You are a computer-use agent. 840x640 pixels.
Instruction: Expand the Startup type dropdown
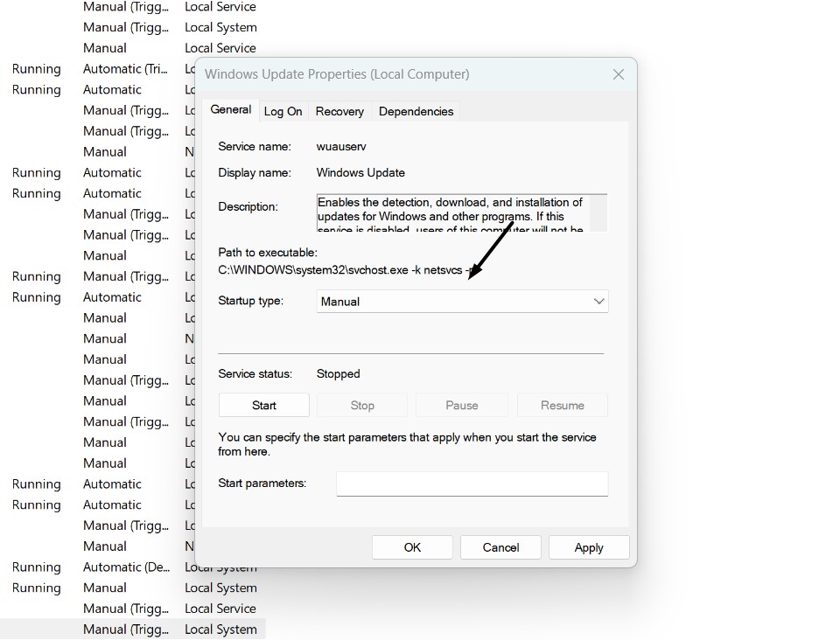(462, 302)
